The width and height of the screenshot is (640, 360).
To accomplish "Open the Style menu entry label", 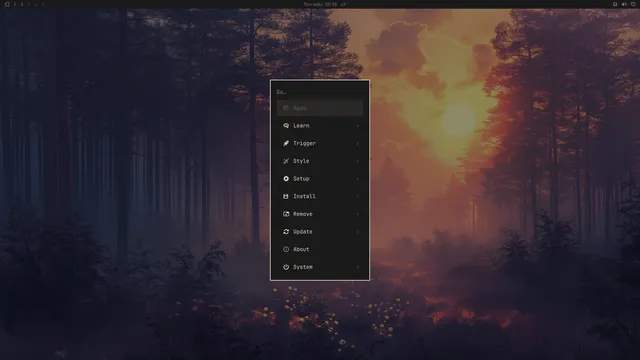I will tap(301, 161).
